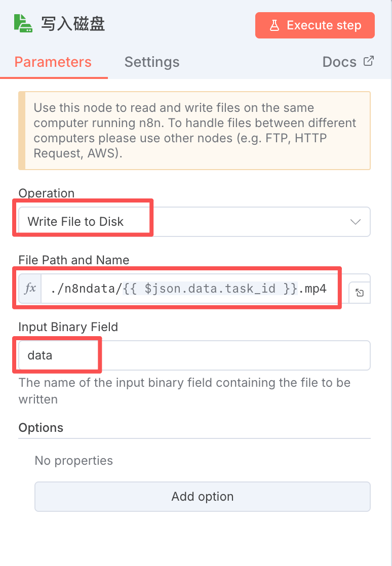392x566 pixels.
Task: Open the Docs link
Action: [340, 62]
